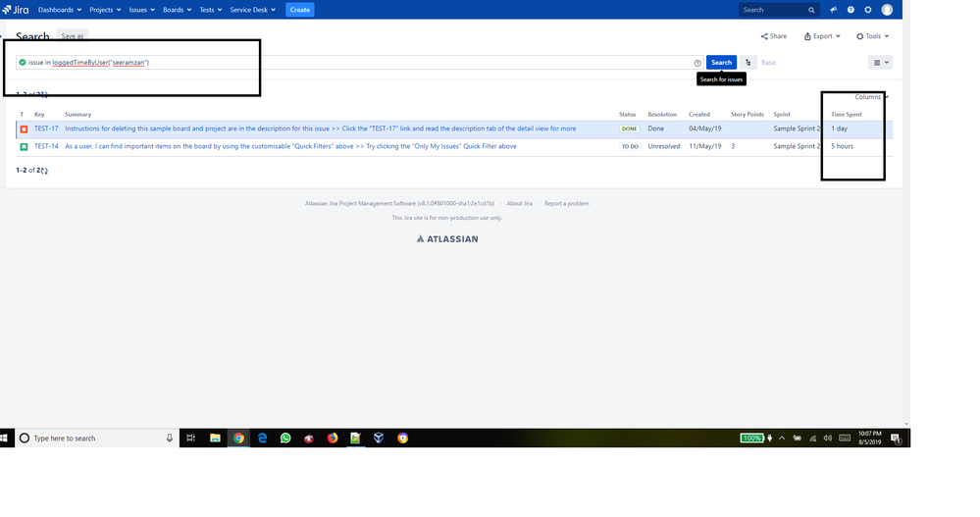This screenshot has height=517, width=980.
Task: Expand the Tools menu
Action: coord(872,36)
